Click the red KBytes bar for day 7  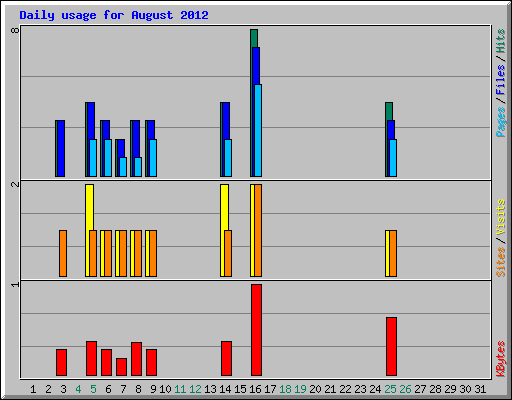[x=121, y=367]
